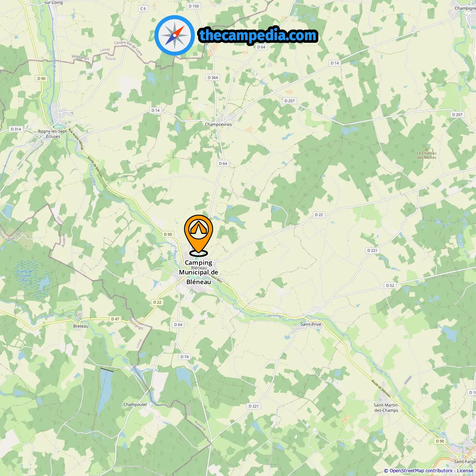476x476 pixels.
Task: Open the map License link
Action: click(x=465, y=470)
